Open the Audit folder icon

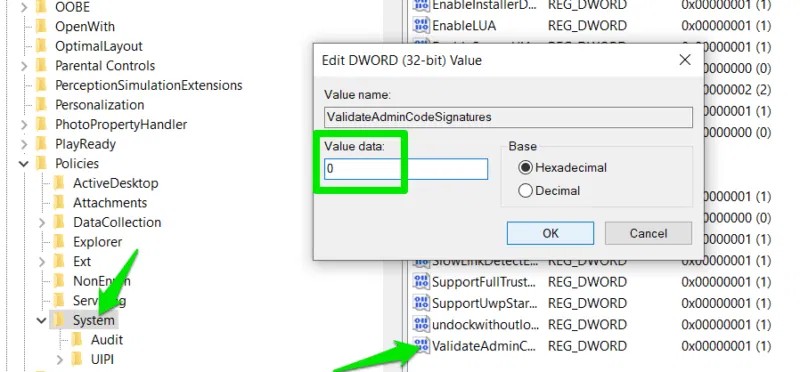click(x=77, y=340)
